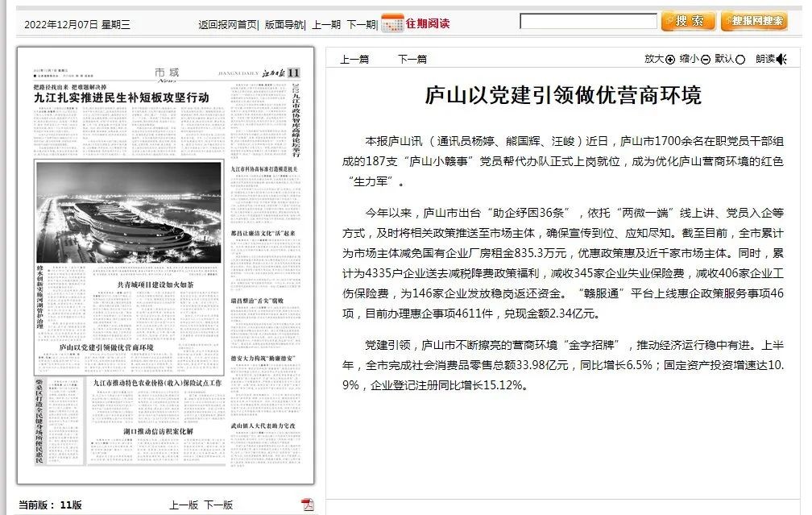This screenshot has width=812, height=515.
Task: Click 当前版：11版 label
Action: [x=50, y=505]
